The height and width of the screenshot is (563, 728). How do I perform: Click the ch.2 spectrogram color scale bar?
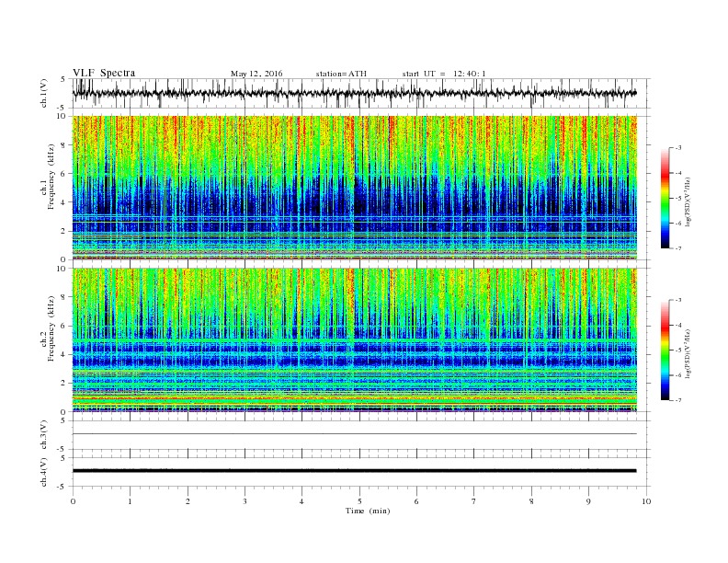[x=665, y=350]
